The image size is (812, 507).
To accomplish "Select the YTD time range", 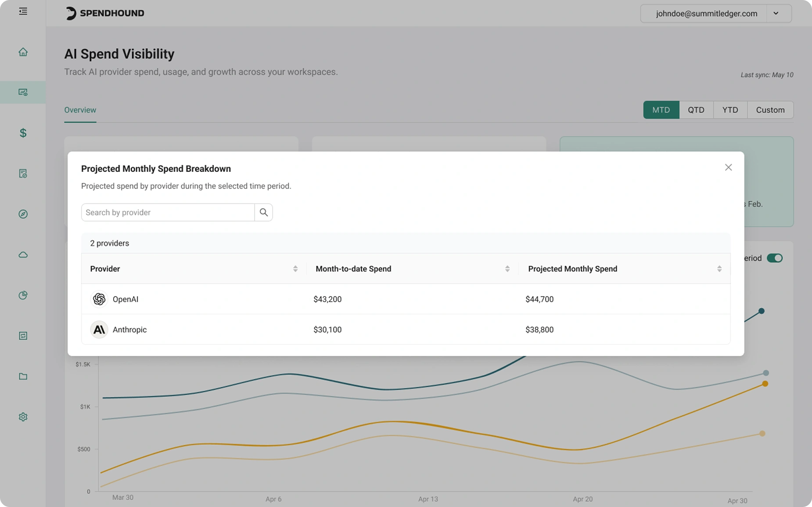I will 730,110.
